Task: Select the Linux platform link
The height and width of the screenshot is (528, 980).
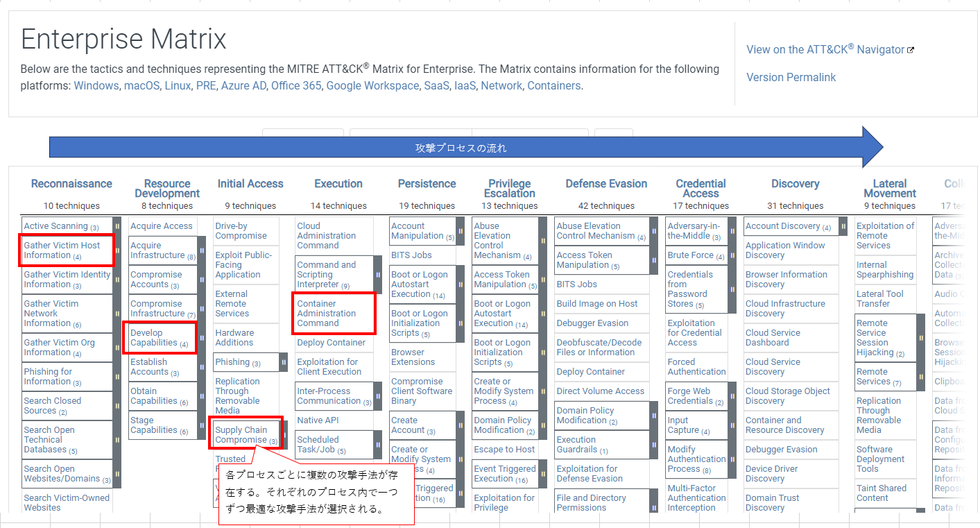Action: click(x=178, y=85)
